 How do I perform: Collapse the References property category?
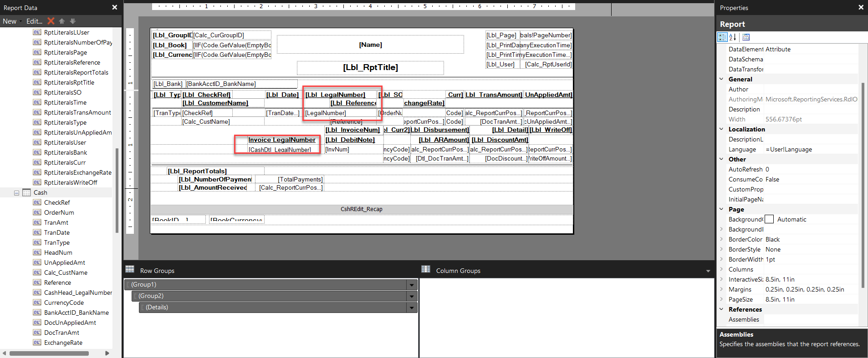tap(721, 309)
